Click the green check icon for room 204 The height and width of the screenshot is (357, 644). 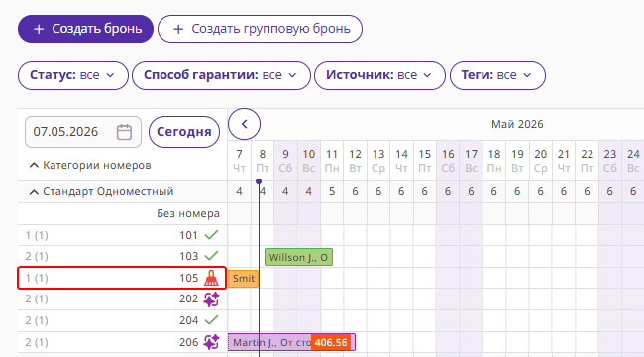point(211,320)
